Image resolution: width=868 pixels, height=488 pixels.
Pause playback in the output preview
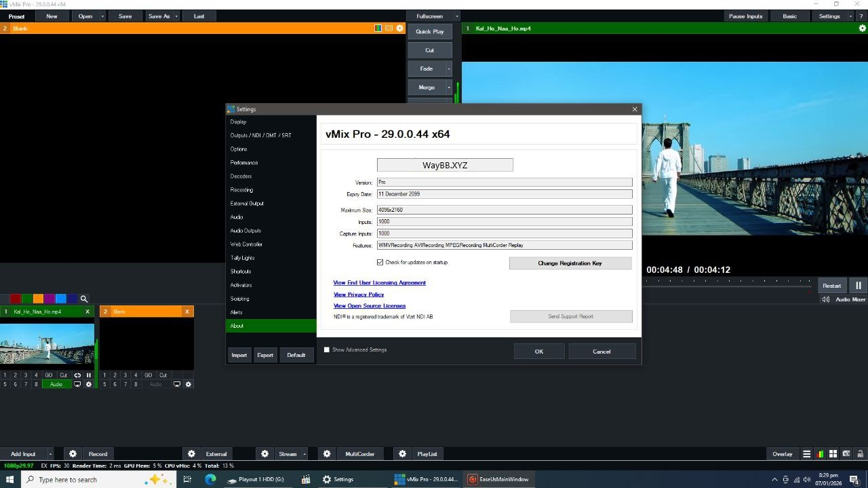point(858,286)
